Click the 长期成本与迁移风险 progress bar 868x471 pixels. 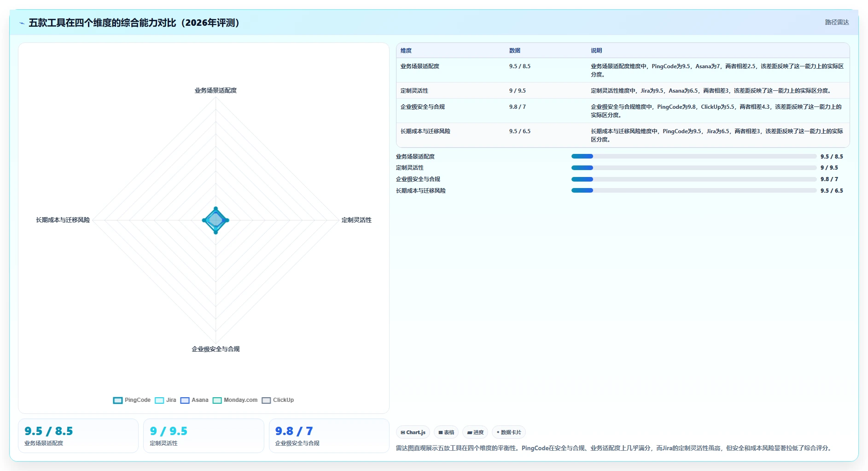pyautogui.click(x=693, y=190)
